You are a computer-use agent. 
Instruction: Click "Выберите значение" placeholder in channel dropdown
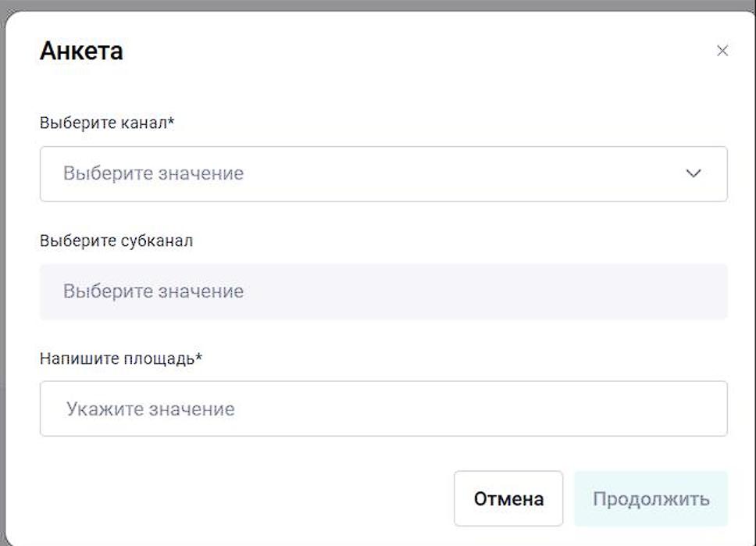(x=154, y=173)
